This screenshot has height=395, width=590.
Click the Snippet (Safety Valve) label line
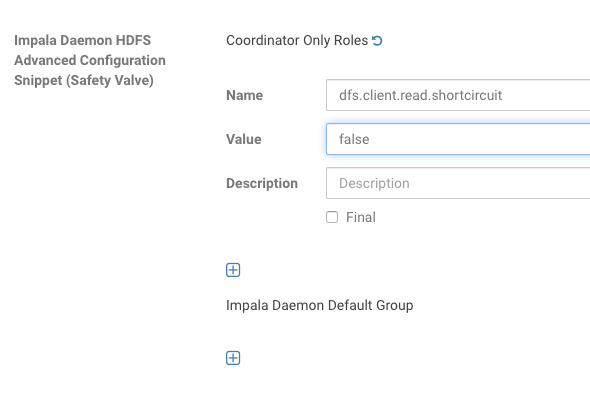pyautogui.click(x=84, y=80)
